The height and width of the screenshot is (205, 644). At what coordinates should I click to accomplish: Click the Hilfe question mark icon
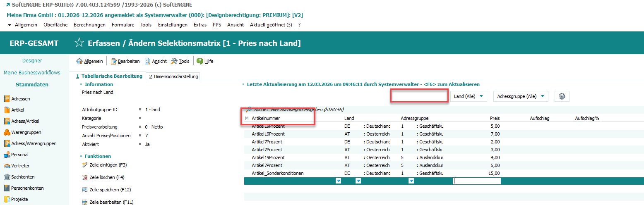pyautogui.click(x=200, y=61)
